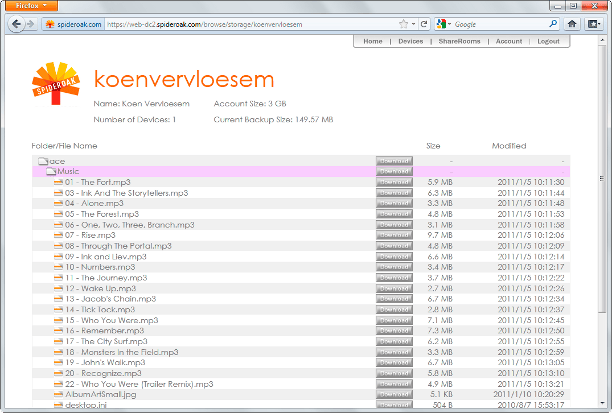Viewport: 612px width, 413px height.
Task: Click the 2011/1/10 10:20:29 modified date
Action: (528, 394)
